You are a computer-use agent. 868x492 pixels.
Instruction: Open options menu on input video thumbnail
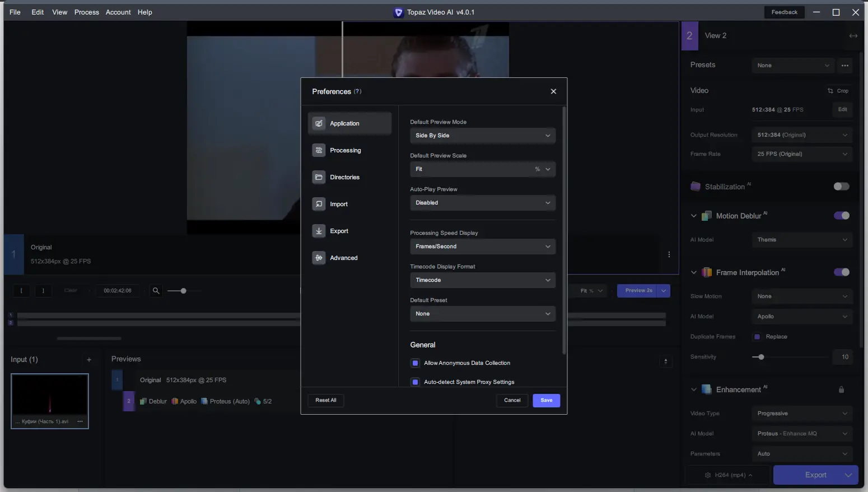tap(80, 421)
